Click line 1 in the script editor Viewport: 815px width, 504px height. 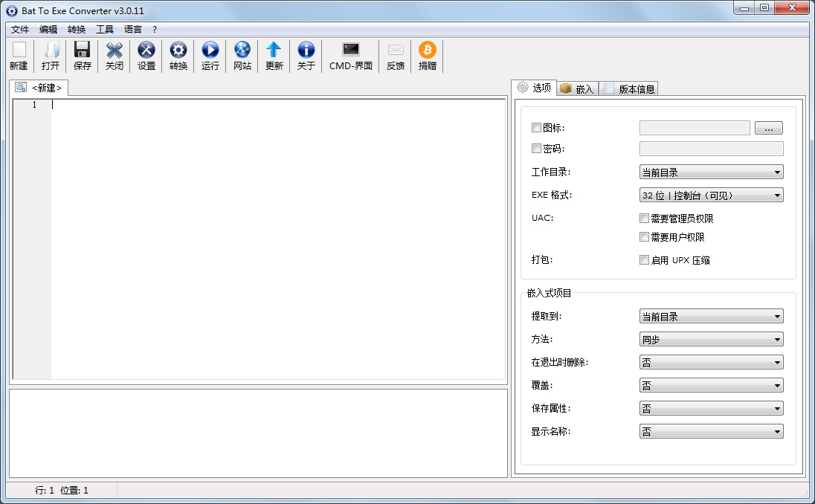(x=278, y=105)
